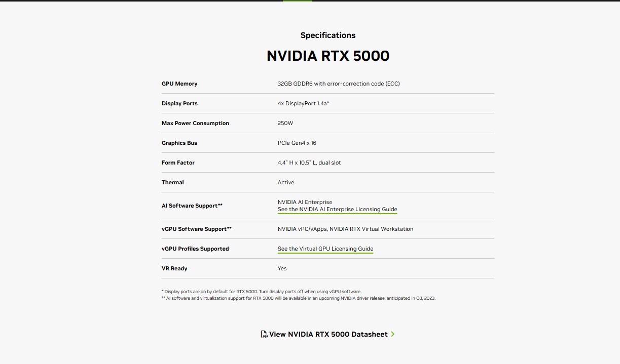Click the 4.4" H x 10.5" L, dual slot value

pos(309,163)
